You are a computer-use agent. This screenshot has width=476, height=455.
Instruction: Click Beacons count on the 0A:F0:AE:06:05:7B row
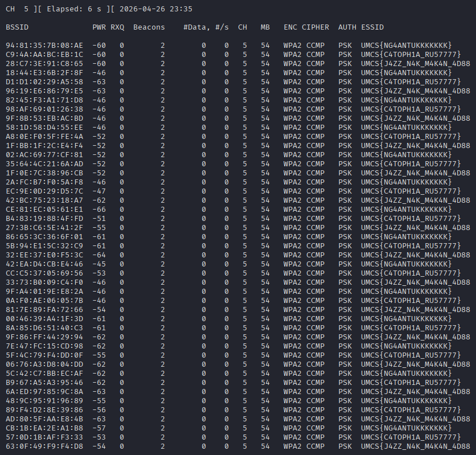(x=163, y=301)
